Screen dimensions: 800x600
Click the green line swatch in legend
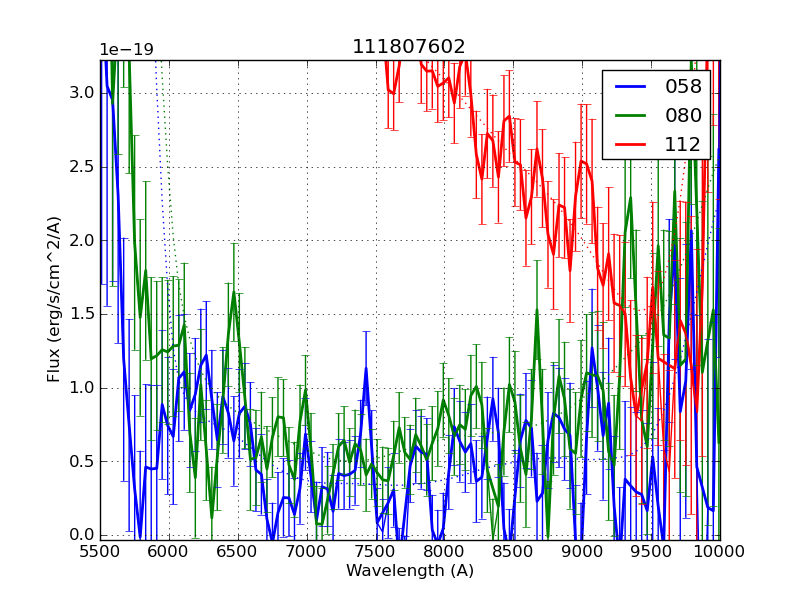pyautogui.click(x=632, y=115)
